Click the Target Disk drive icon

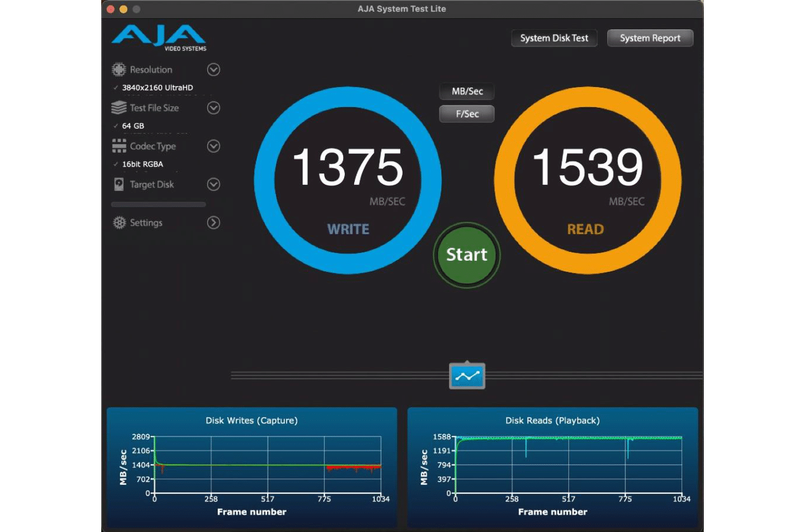[119, 184]
